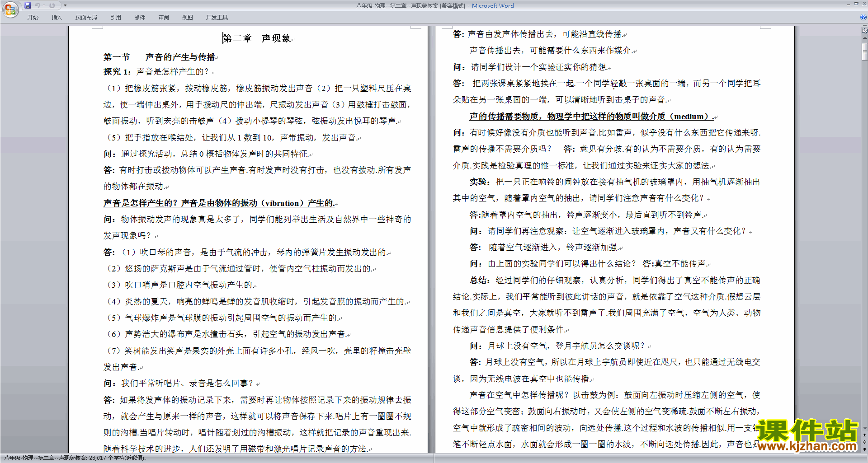The width and height of the screenshot is (868, 463).
Task: Switch to the 页面布局 tab
Action: click(x=86, y=17)
